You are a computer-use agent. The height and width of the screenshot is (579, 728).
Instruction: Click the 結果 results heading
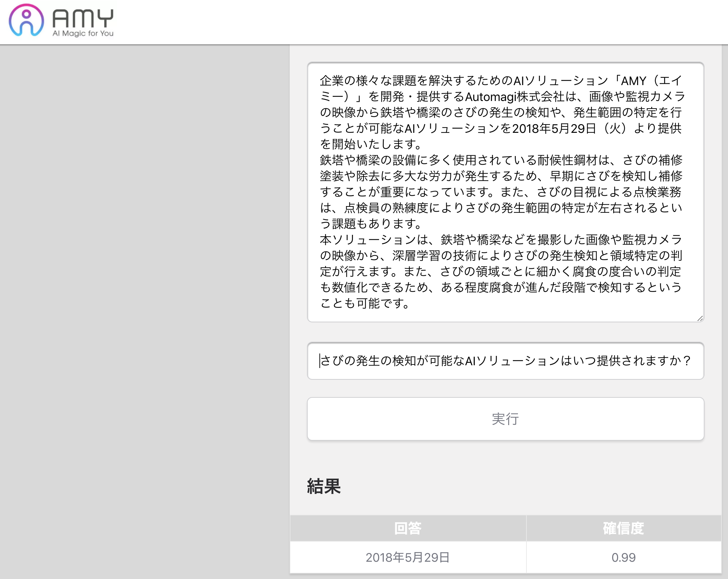pos(324,486)
